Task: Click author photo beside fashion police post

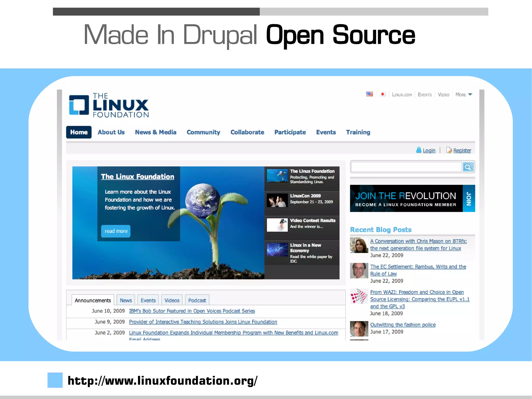Action: [359, 329]
